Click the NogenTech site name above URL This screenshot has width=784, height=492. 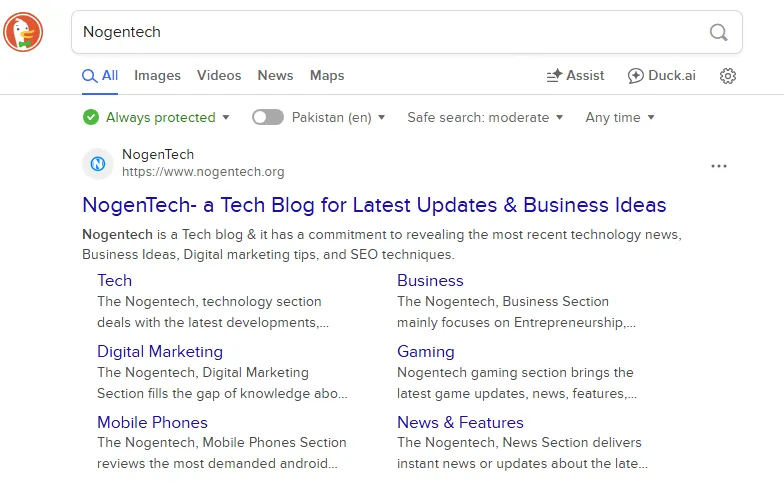click(x=158, y=154)
